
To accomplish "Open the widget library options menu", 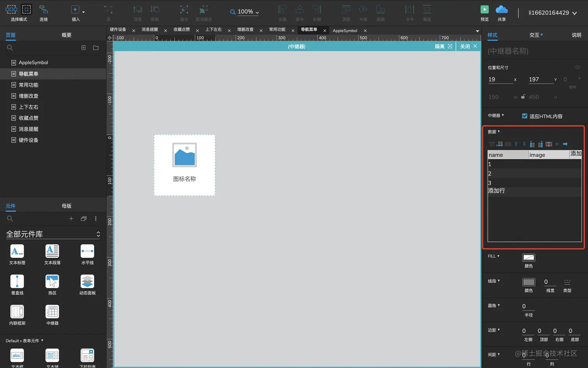I will point(96,218).
